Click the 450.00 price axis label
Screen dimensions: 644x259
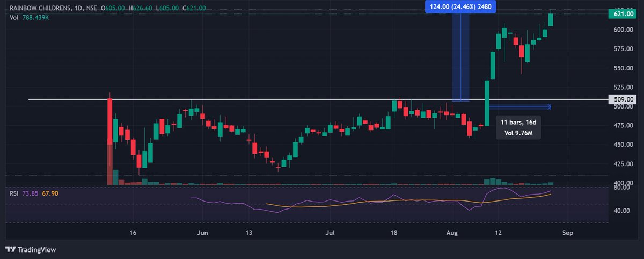(624, 145)
